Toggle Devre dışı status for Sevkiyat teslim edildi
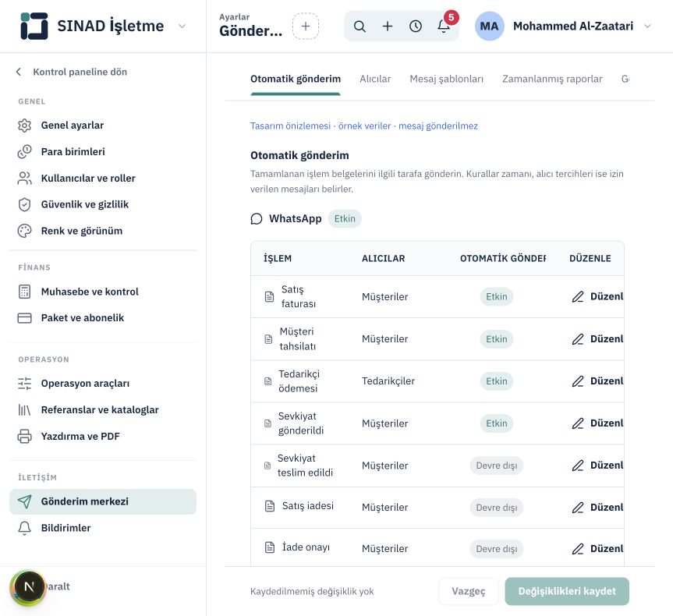The width and height of the screenshot is (673, 616). click(x=497, y=466)
